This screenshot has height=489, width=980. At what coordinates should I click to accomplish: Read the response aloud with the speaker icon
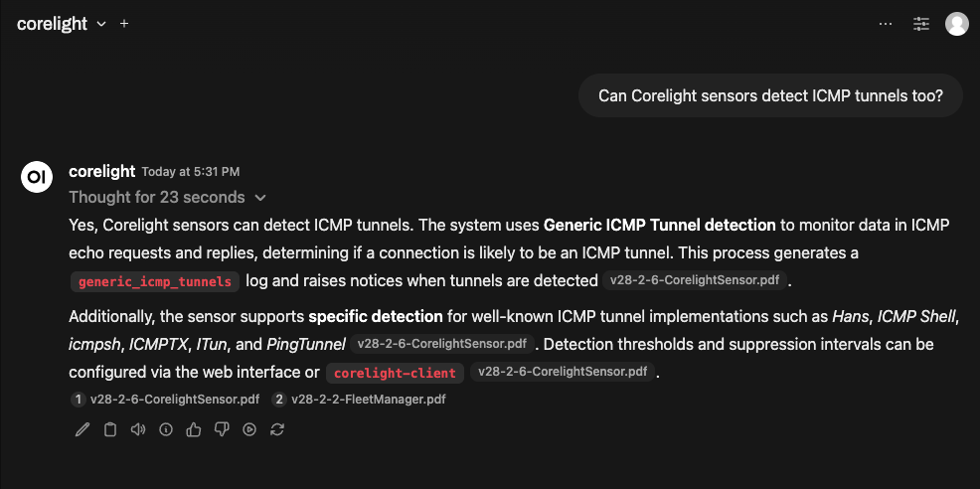(138, 429)
